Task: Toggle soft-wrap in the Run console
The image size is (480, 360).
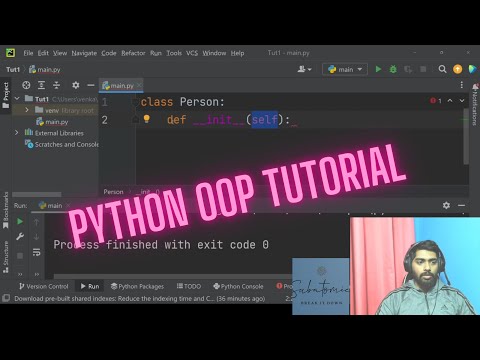Action: [x=37, y=252]
